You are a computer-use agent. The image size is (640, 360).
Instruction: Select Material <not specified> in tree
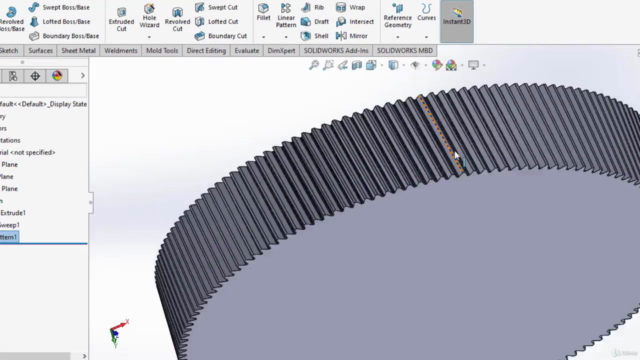click(x=28, y=152)
